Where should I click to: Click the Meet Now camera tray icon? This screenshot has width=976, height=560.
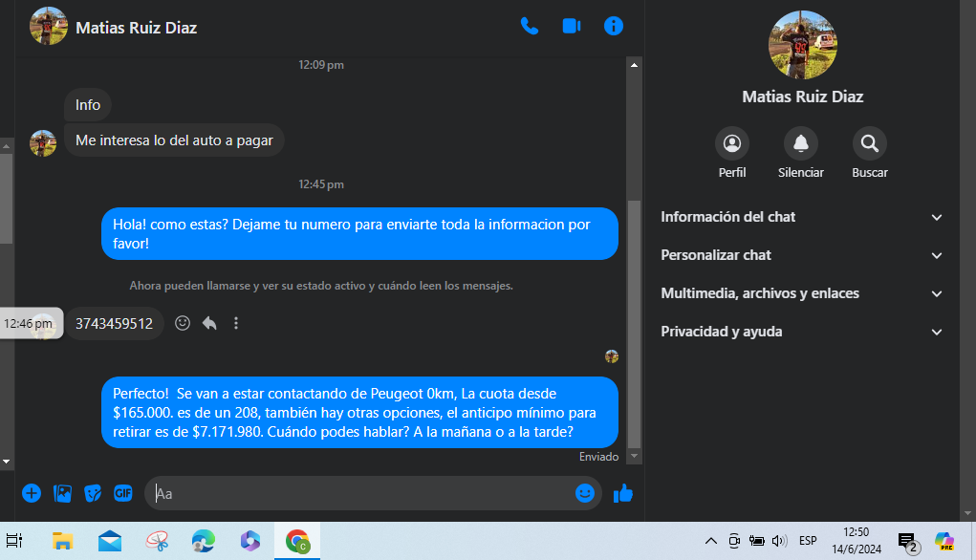click(x=734, y=541)
